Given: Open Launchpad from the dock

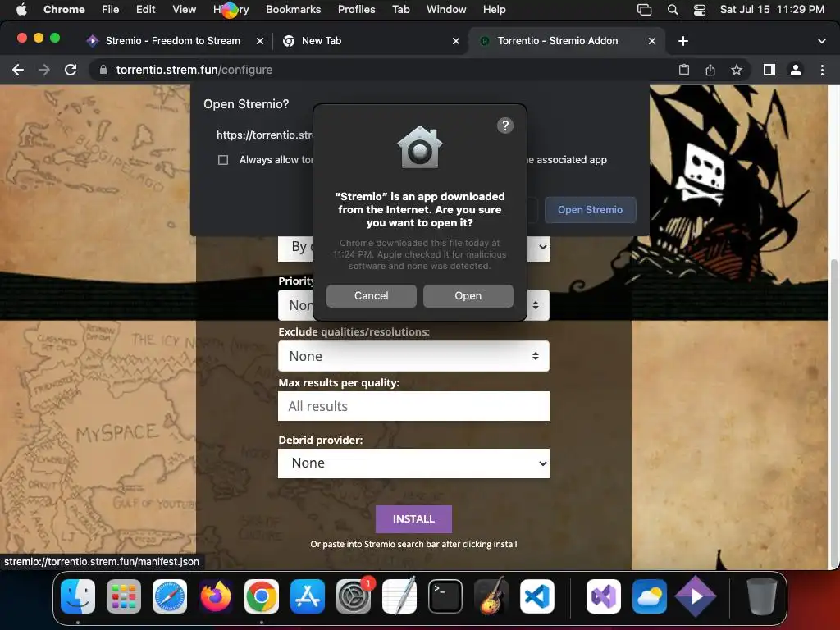Looking at the screenshot, I should (x=124, y=596).
